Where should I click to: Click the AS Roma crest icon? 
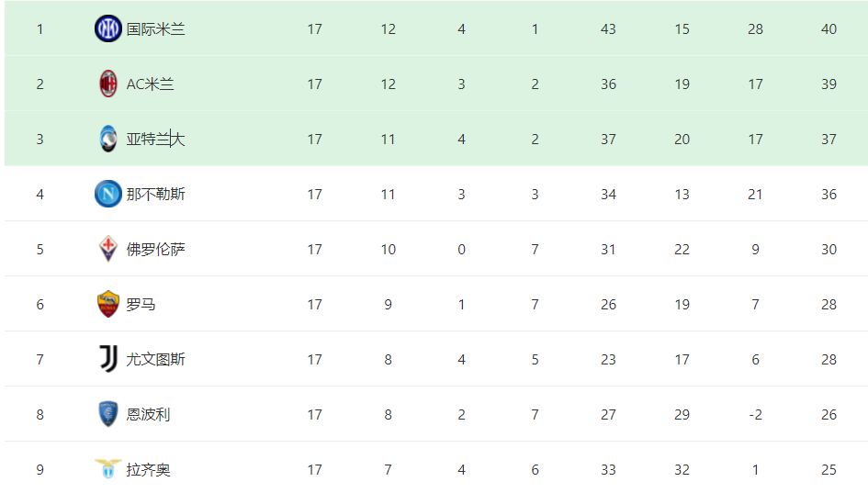[x=108, y=304]
